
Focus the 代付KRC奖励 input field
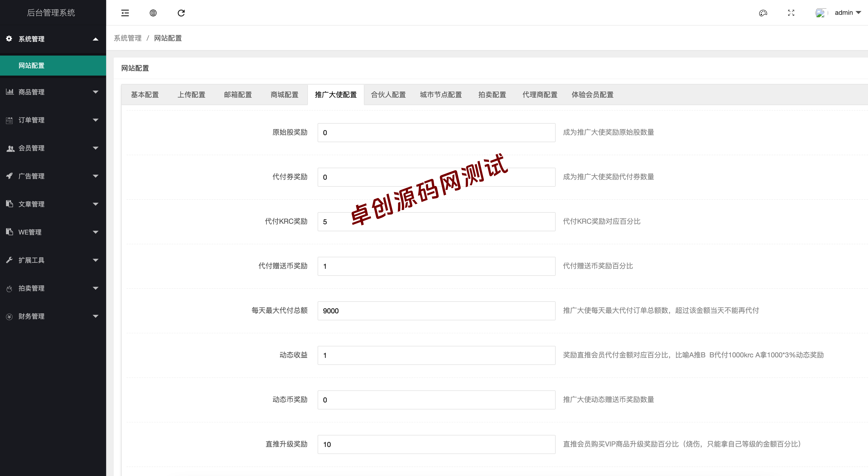436,222
